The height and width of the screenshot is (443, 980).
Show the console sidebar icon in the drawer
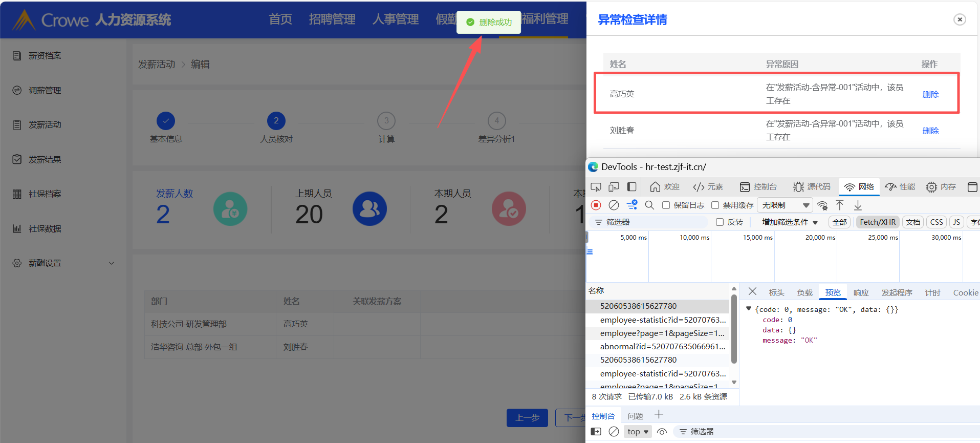[596, 432]
